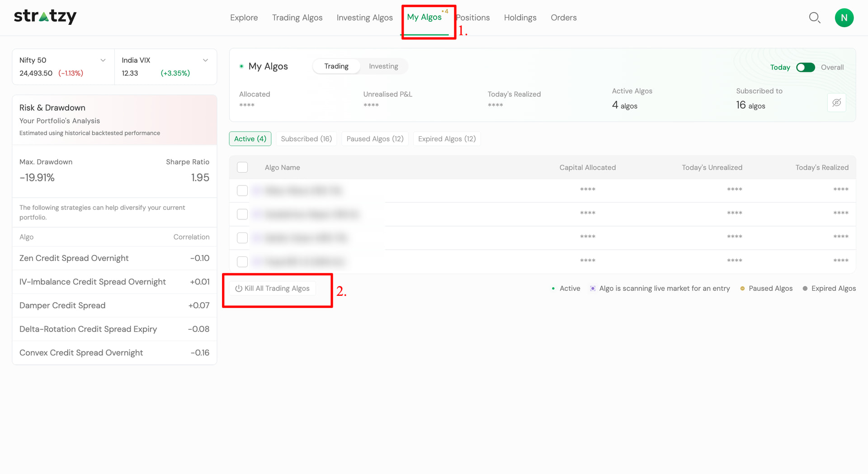This screenshot has width=868, height=474.
Task: Open the Orders page
Action: click(x=563, y=18)
